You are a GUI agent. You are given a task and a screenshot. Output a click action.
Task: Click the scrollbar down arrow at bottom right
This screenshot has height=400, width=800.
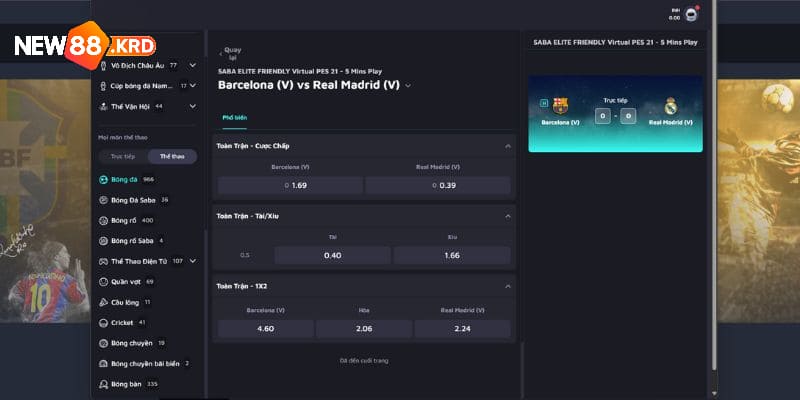click(714, 394)
